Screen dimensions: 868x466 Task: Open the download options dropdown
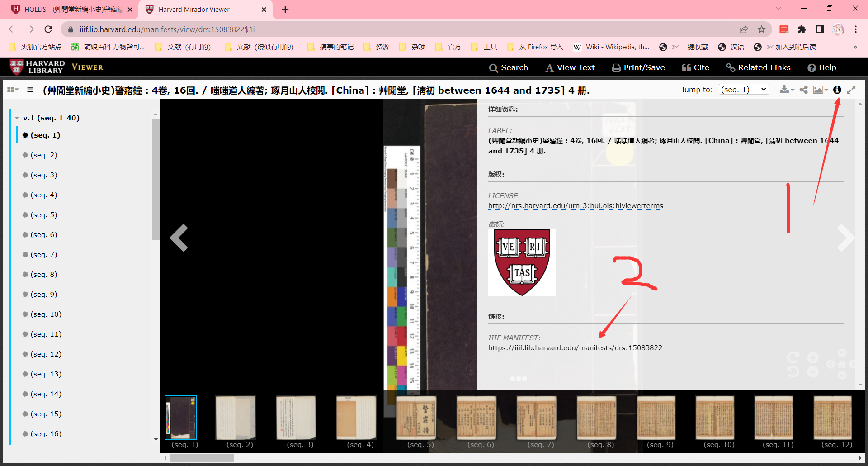coord(787,90)
